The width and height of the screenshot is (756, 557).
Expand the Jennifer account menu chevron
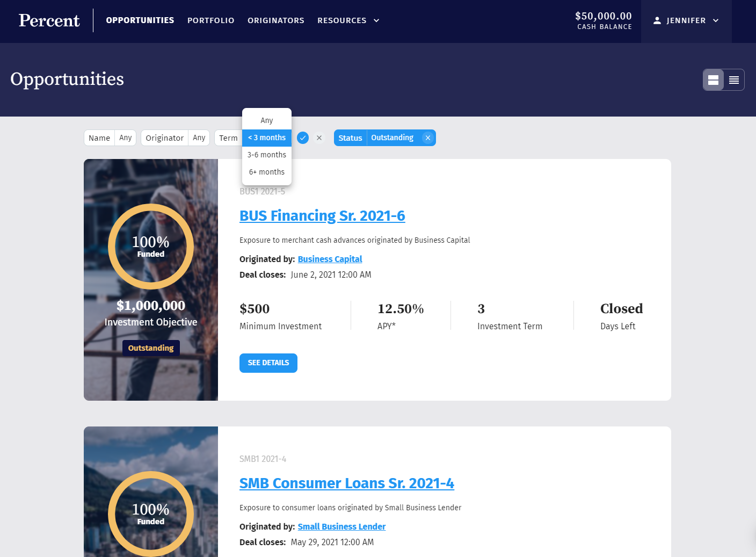[716, 20]
